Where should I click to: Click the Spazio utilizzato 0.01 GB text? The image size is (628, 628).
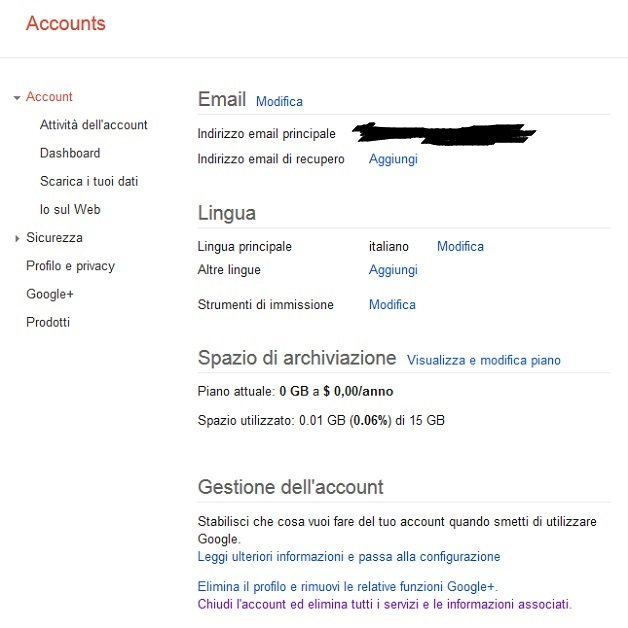click(321, 420)
